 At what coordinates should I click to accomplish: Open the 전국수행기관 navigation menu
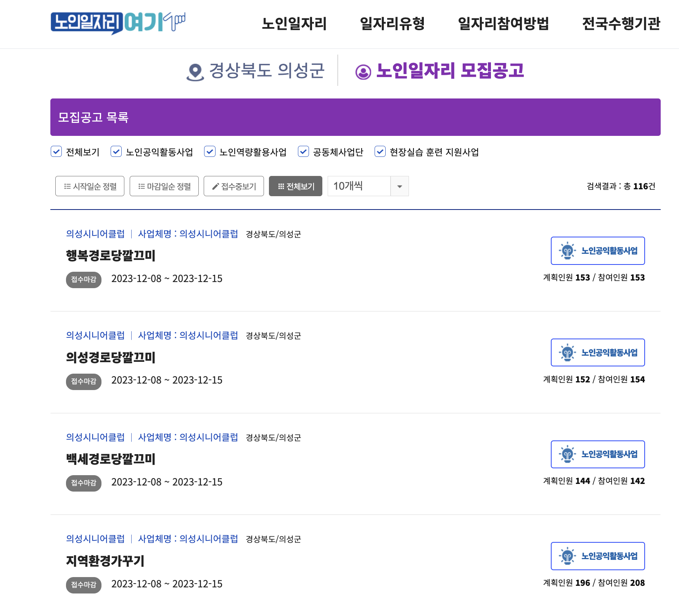[x=621, y=24]
